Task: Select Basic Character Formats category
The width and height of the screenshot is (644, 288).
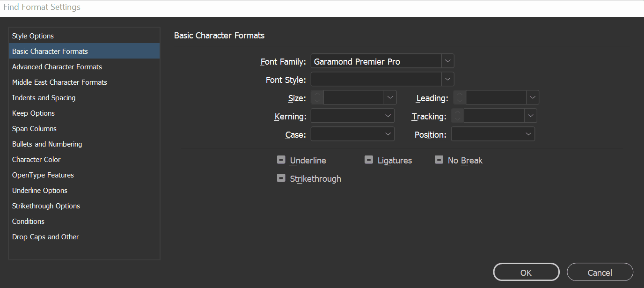Action: tap(84, 51)
